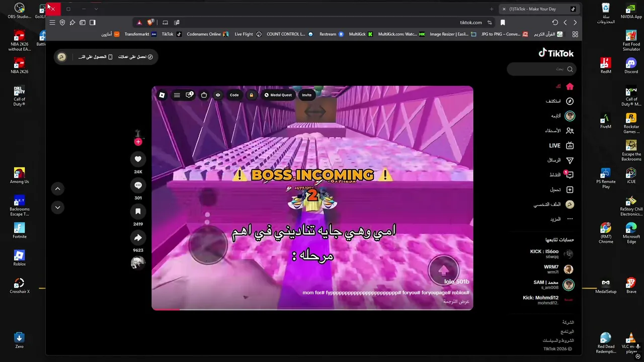Open the Image Resizer bookmark
The width and height of the screenshot is (644, 362).
tap(453, 34)
